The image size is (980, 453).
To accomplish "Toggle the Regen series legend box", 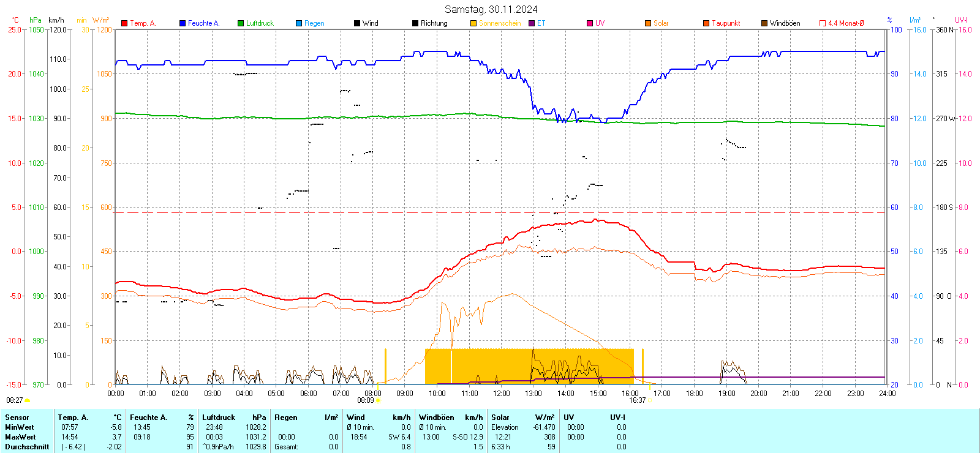I will 299,23.
